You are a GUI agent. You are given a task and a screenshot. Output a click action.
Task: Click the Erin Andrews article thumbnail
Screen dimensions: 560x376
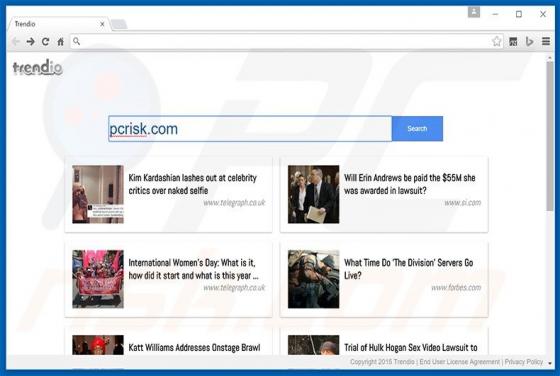pos(314,194)
